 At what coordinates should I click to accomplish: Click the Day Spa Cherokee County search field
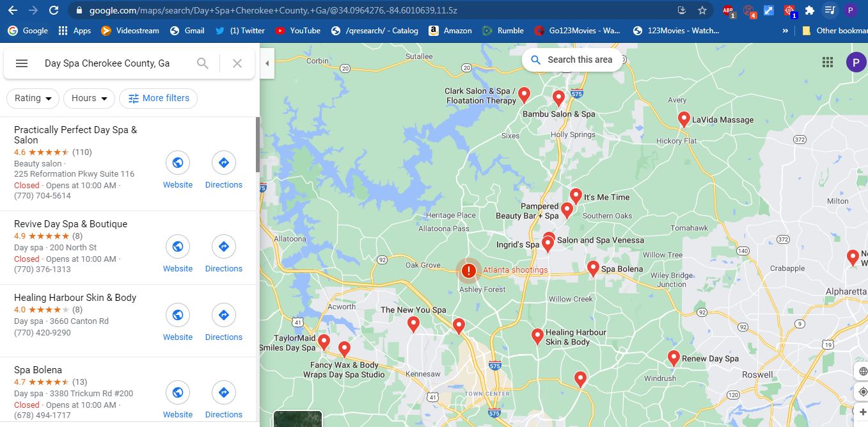tap(107, 63)
